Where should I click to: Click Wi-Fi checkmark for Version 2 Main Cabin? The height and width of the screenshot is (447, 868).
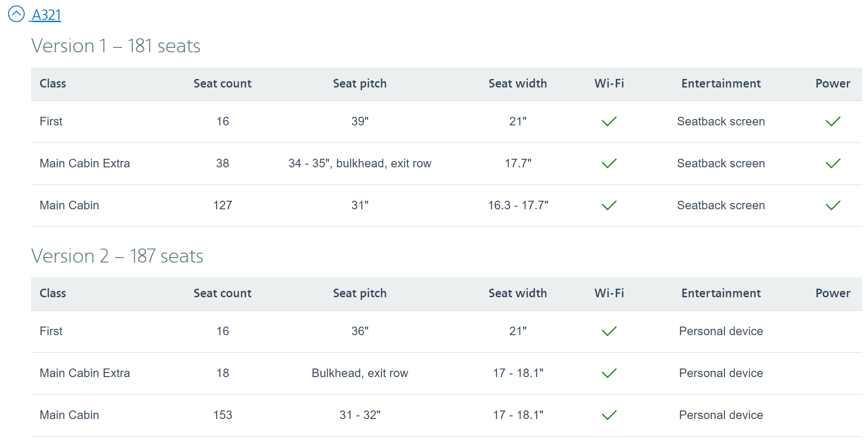(x=609, y=415)
